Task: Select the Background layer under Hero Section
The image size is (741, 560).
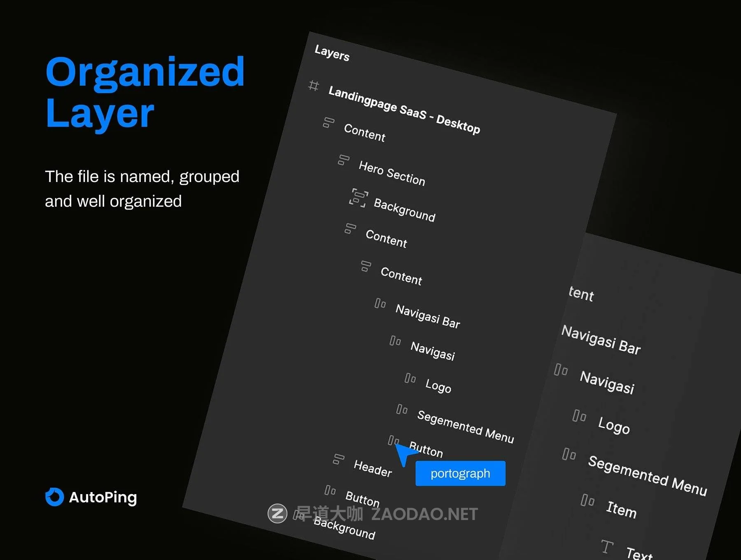Action: point(404,210)
